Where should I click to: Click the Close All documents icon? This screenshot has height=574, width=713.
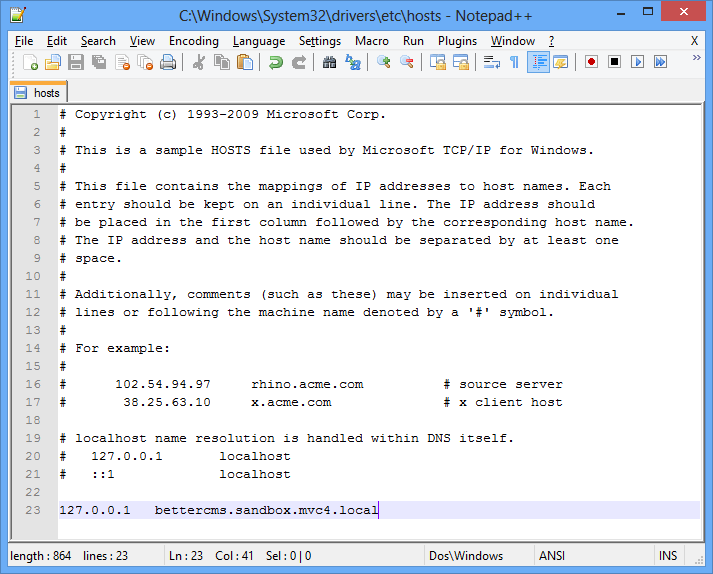coord(145,62)
